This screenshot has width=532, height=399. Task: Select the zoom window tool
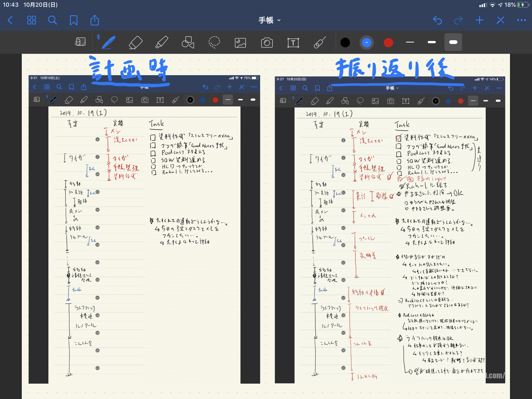point(80,42)
